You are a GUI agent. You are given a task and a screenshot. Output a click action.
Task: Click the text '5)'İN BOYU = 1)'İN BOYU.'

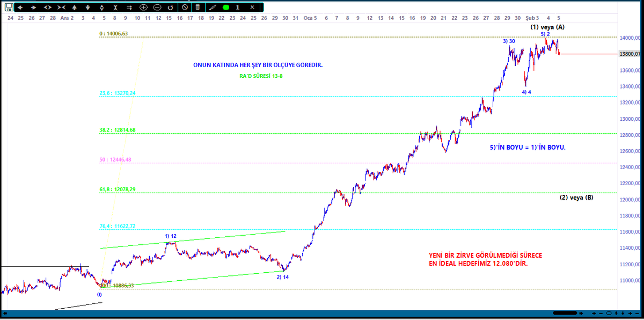click(x=528, y=147)
